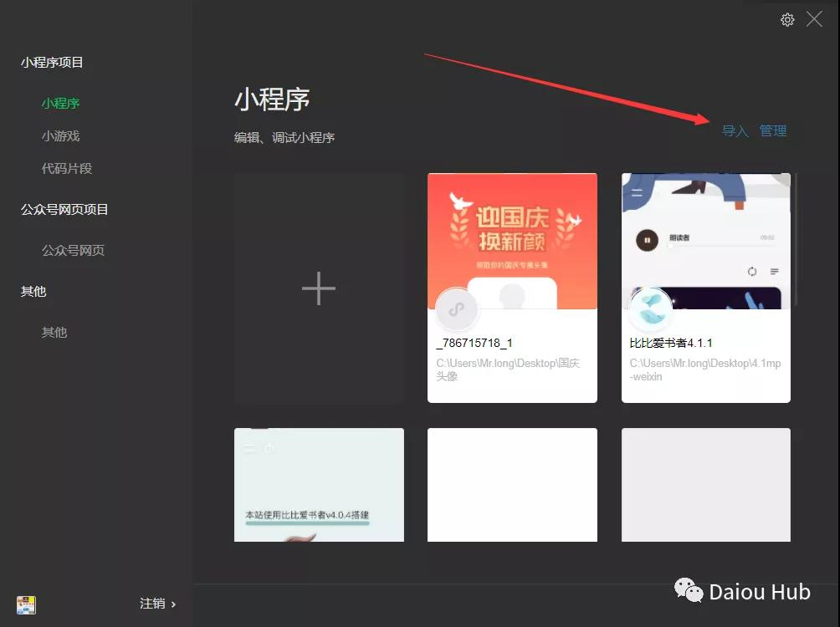Image resolution: width=840 pixels, height=627 pixels.
Task: Select 小程序 in the sidebar
Action: point(60,103)
